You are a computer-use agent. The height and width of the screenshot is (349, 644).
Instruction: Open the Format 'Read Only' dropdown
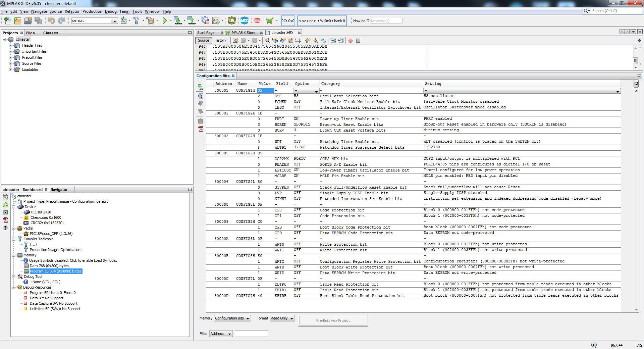(x=282, y=318)
